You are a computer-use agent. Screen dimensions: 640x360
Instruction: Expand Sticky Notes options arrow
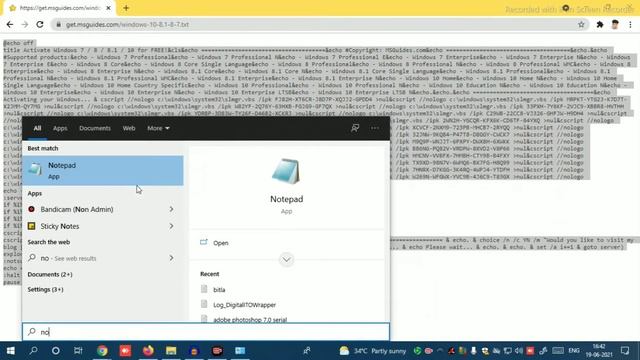pyautogui.click(x=171, y=226)
